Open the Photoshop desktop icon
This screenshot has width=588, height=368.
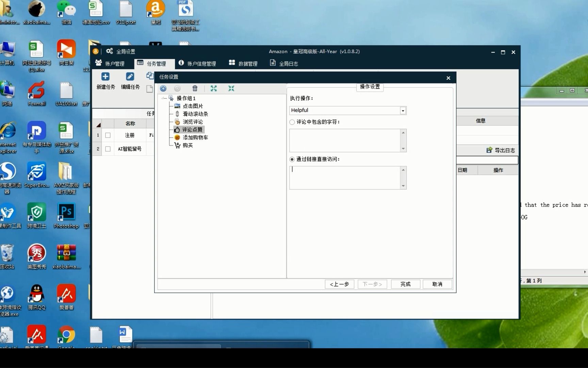(x=66, y=216)
